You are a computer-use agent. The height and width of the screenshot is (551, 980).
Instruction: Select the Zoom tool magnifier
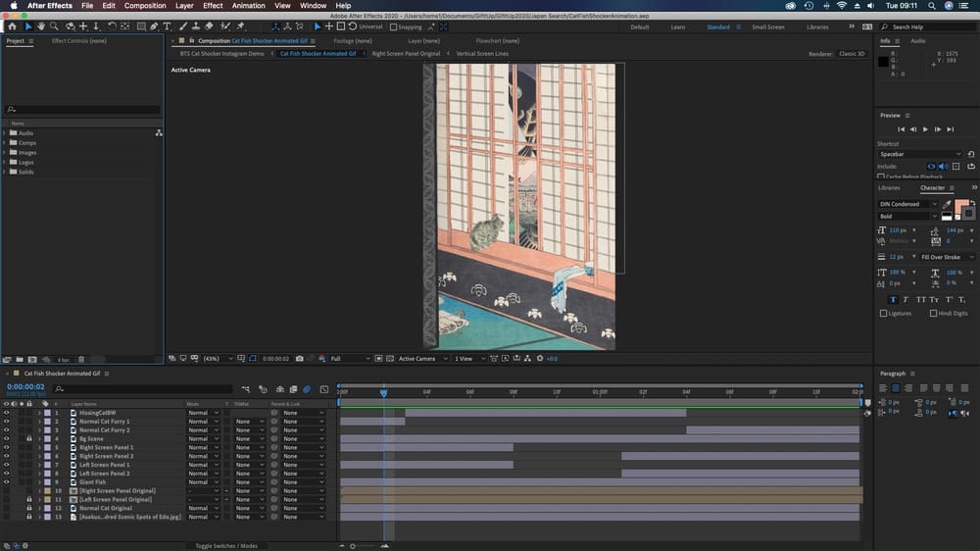pos(54,26)
